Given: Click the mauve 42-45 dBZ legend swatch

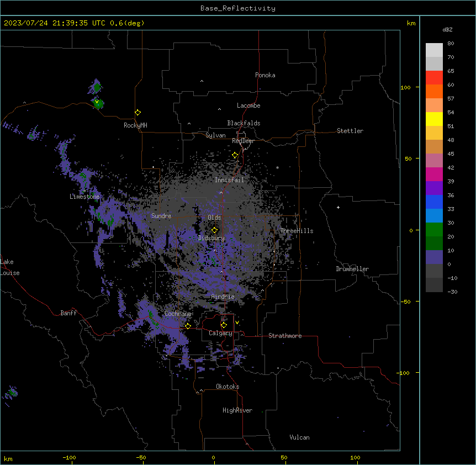Looking at the screenshot, I should click(434, 161).
